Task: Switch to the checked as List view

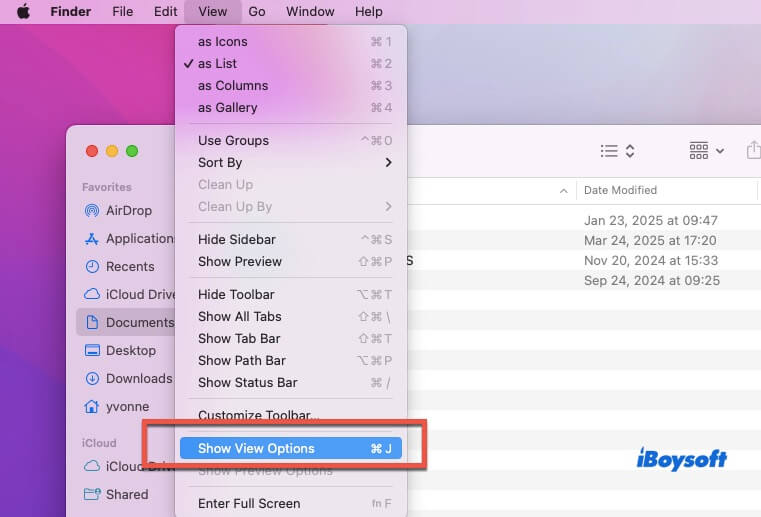Action: point(217,64)
